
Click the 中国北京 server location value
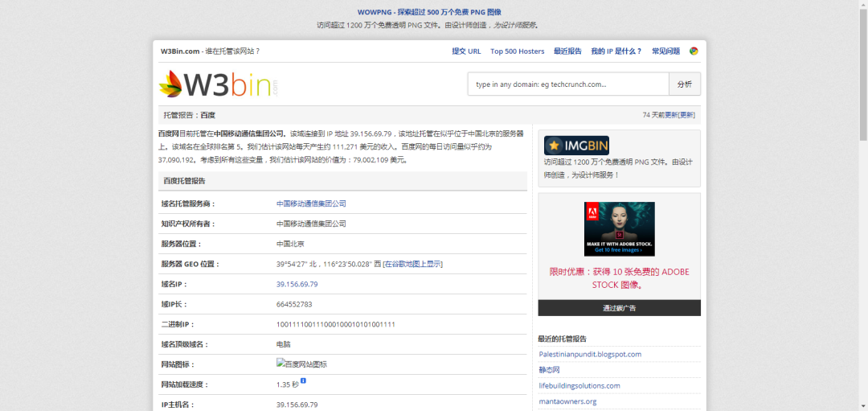(290, 245)
